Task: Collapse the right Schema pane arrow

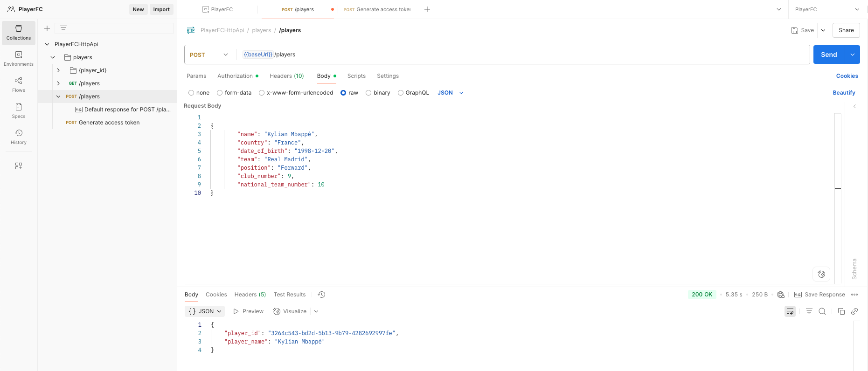Action: tap(854, 106)
